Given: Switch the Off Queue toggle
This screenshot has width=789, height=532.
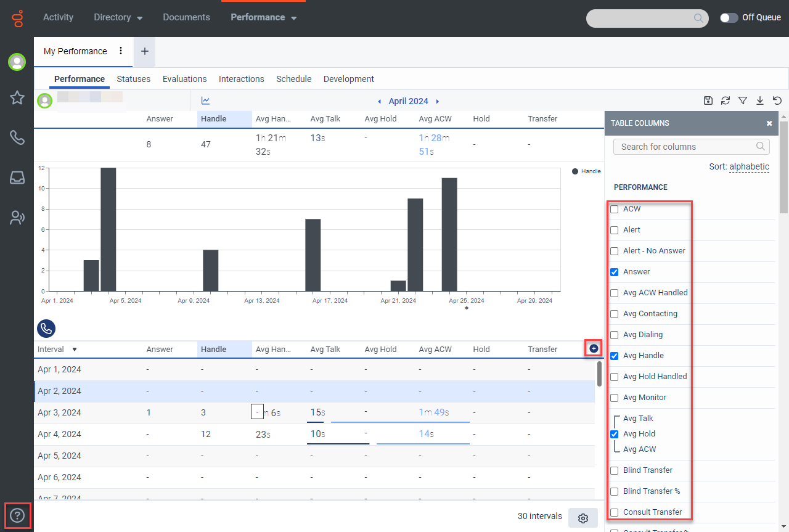Looking at the screenshot, I should (729, 17).
